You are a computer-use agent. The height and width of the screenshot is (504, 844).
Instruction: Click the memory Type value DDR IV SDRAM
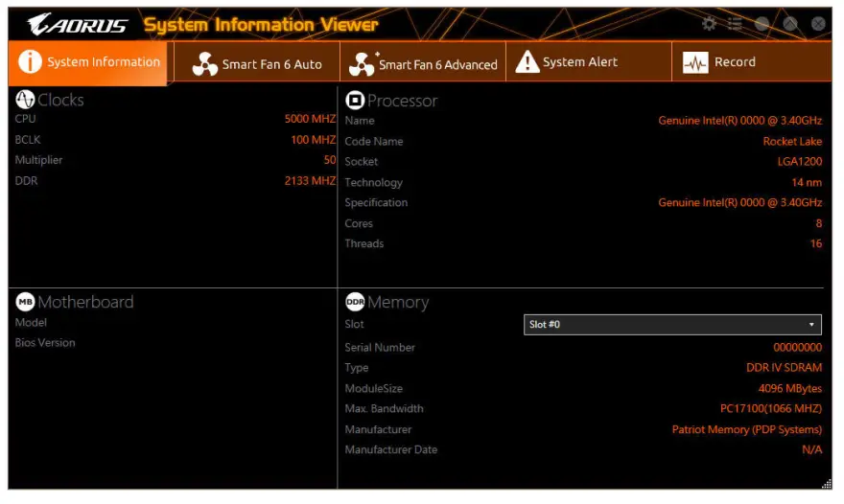785,367
